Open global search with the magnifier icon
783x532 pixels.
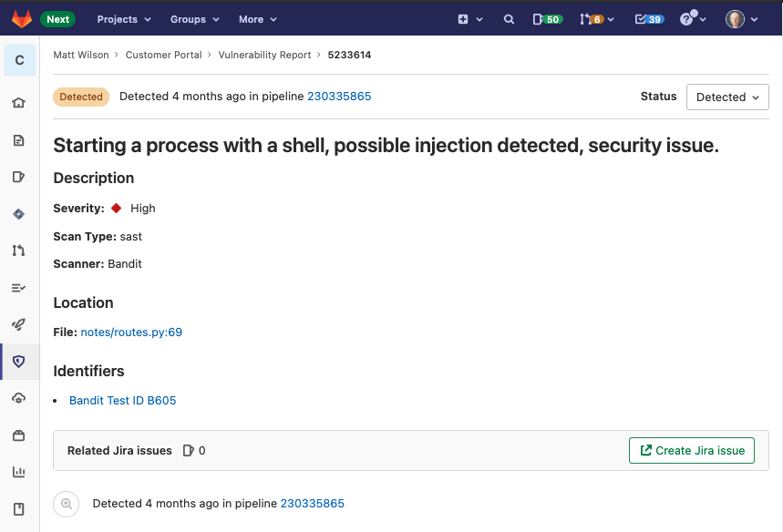(x=509, y=18)
